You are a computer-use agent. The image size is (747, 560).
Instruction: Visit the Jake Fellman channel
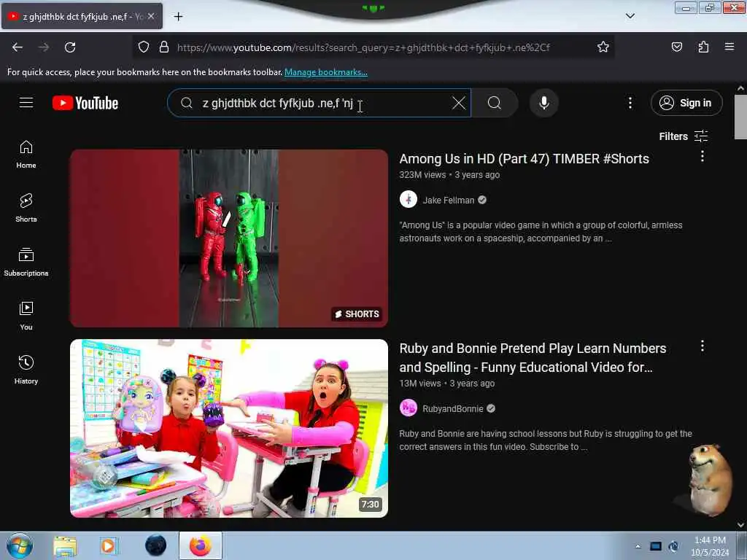tap(449, 200)
